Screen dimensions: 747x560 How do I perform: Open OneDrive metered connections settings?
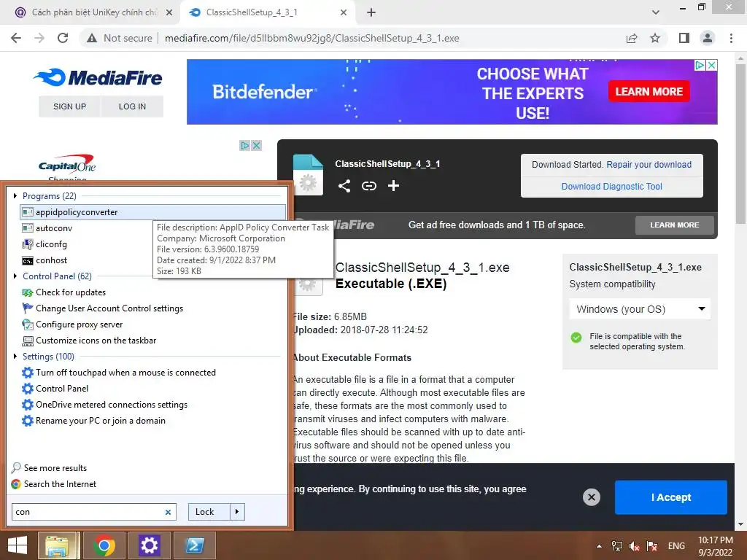112,405
